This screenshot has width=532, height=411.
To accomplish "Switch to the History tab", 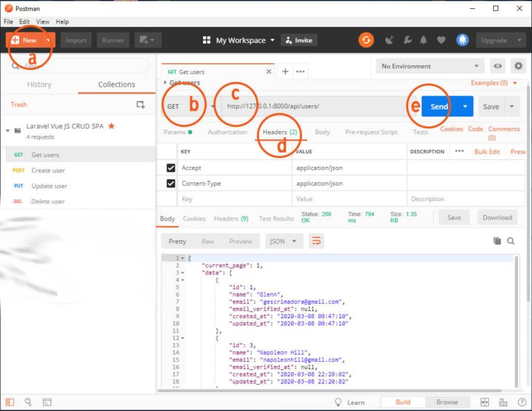I will 39,85.
